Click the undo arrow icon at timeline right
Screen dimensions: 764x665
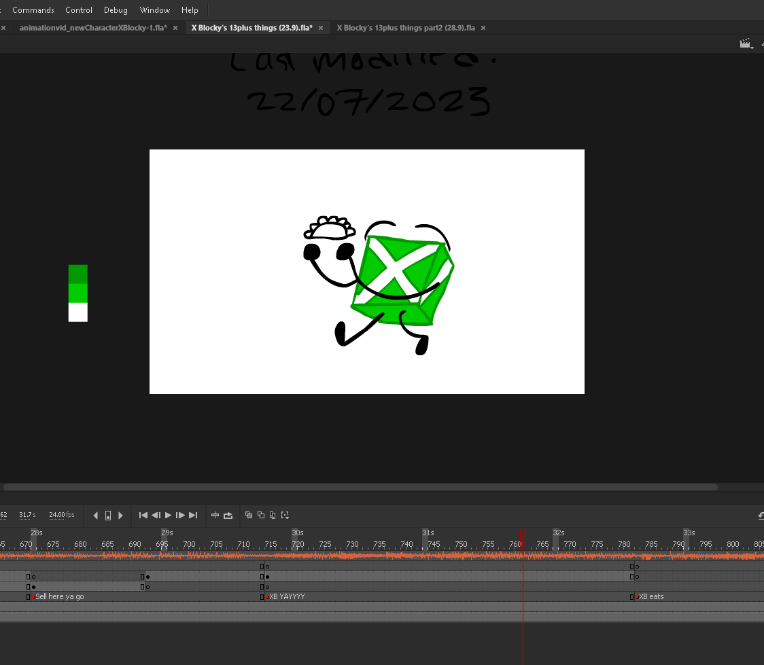click(761, 515)
